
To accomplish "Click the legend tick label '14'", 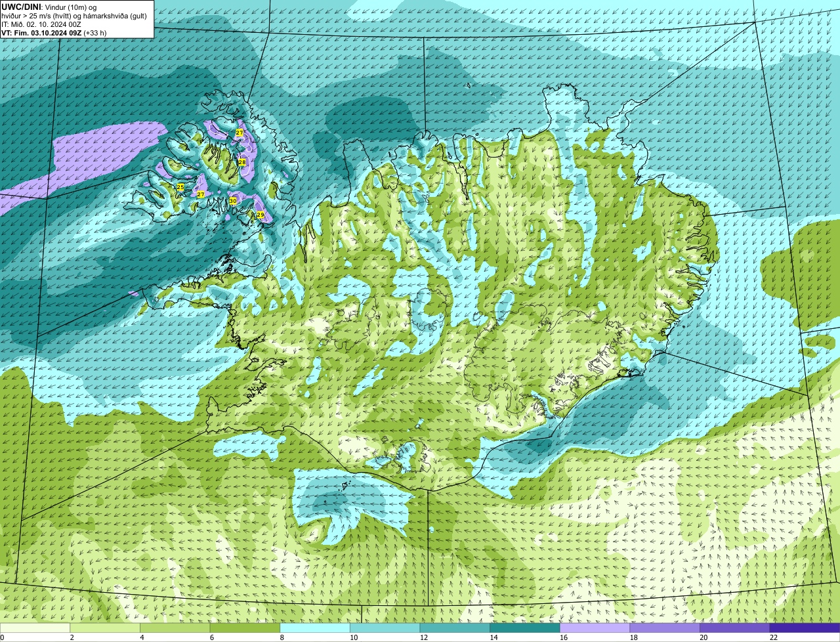I will coord(493,637).
